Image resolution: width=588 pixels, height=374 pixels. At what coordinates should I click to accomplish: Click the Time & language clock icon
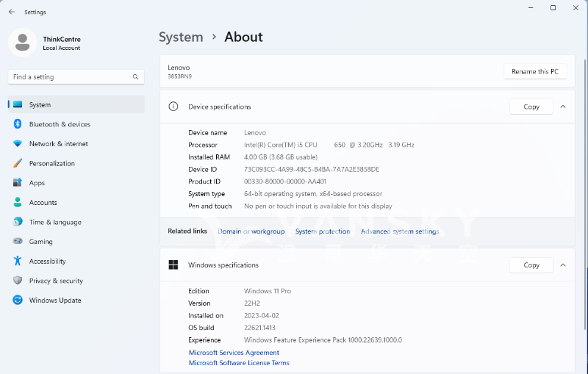tap(18, 222)
